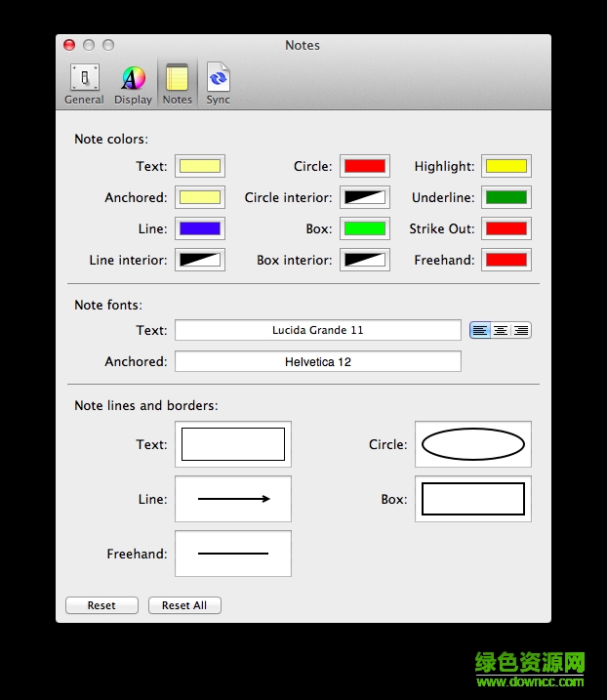Image resolution: width=607 pixels, height=700 pixels.
Task: Change the Freehand color swatch
Action: tap(506, 260)
